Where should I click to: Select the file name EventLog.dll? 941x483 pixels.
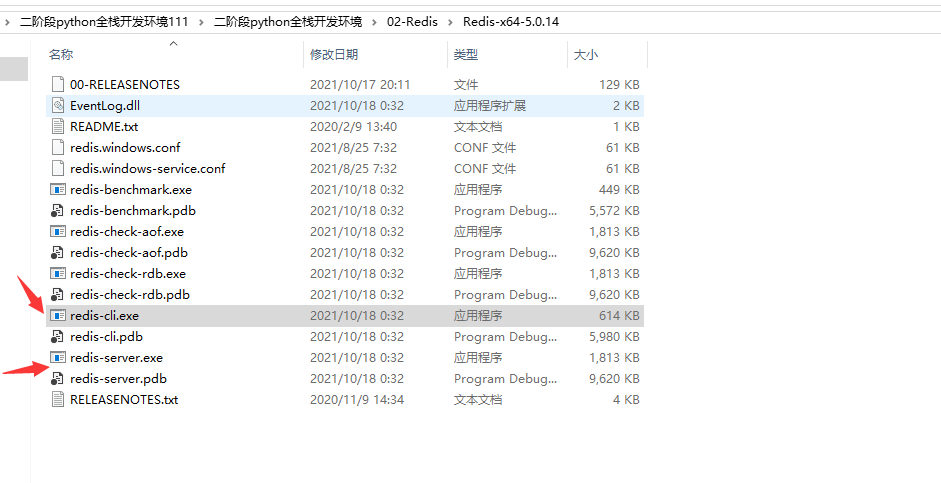click(105, 106)
